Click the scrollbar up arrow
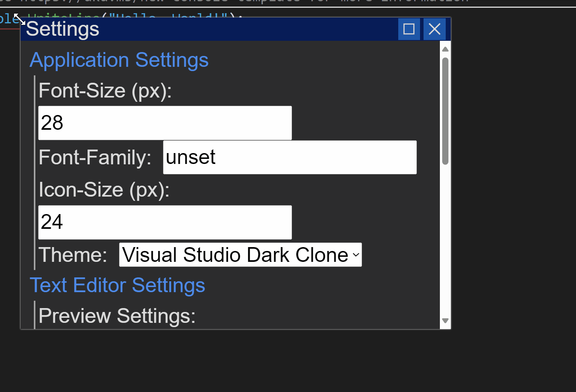Screen dimensions: 576x392 coord(445,49)
